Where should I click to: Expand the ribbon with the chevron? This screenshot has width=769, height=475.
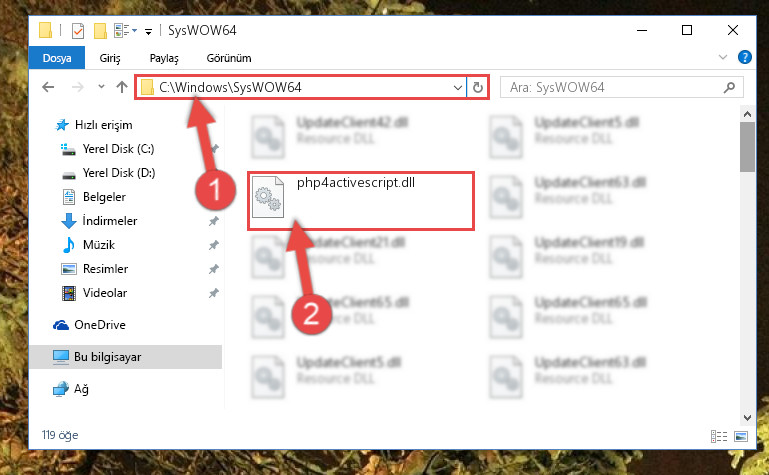tap(722, 57)
